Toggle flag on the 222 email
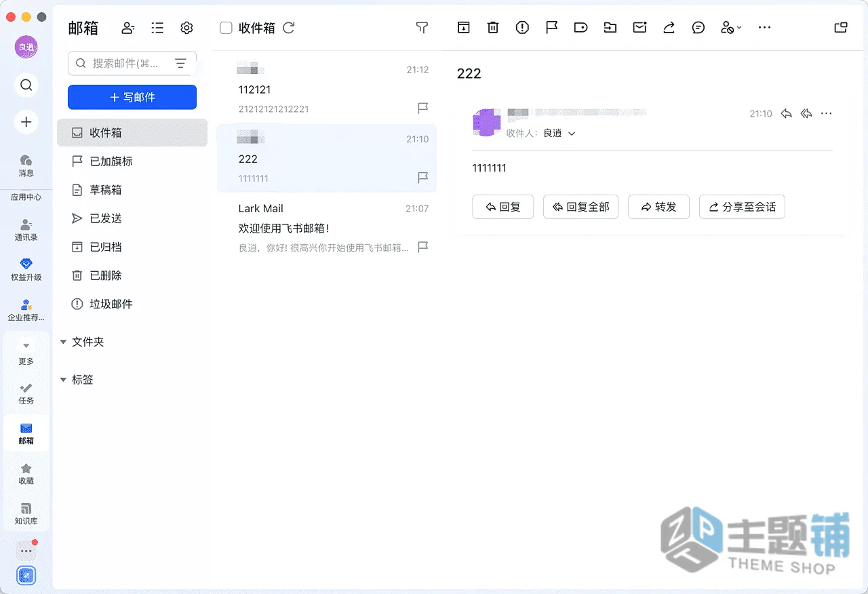This screenshot has width=868, height=594. (422, 178)
